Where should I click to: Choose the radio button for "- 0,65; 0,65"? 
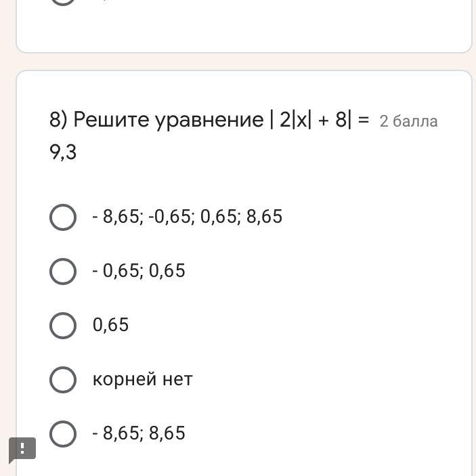(63, 272)
